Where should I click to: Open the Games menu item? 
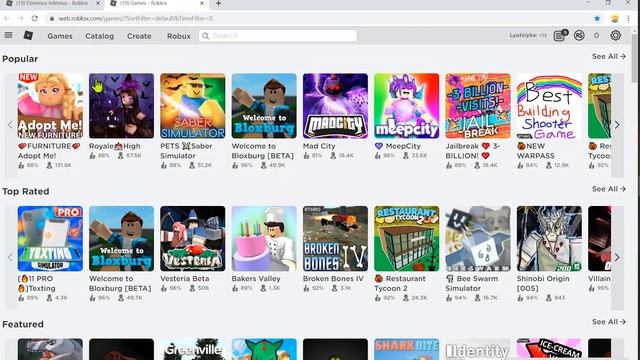click(60, 36)
